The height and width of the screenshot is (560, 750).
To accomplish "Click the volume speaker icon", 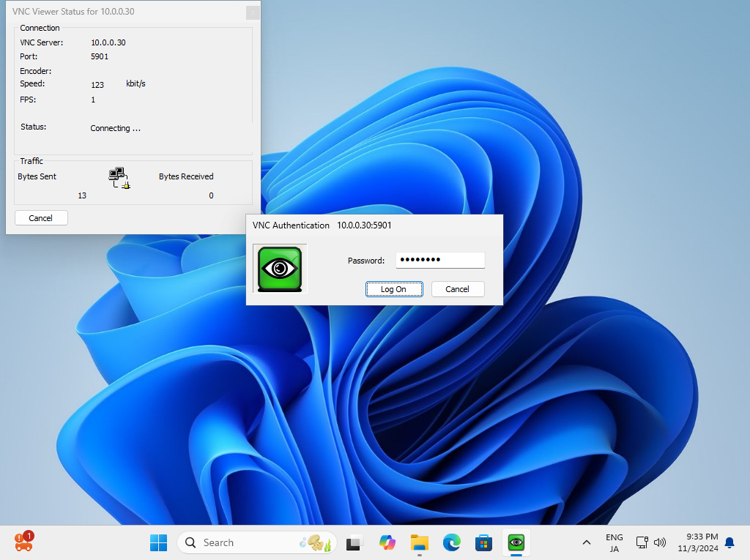I will click(x=660, y=542).
